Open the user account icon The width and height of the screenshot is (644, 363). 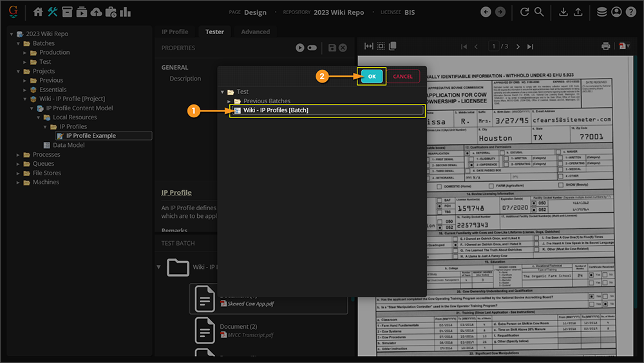tap(616, 12)
